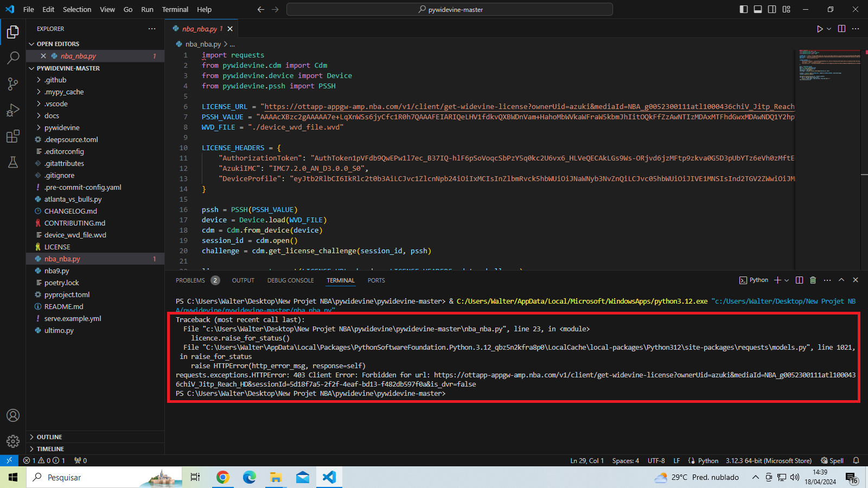Click the command center search box

(449, 9)
